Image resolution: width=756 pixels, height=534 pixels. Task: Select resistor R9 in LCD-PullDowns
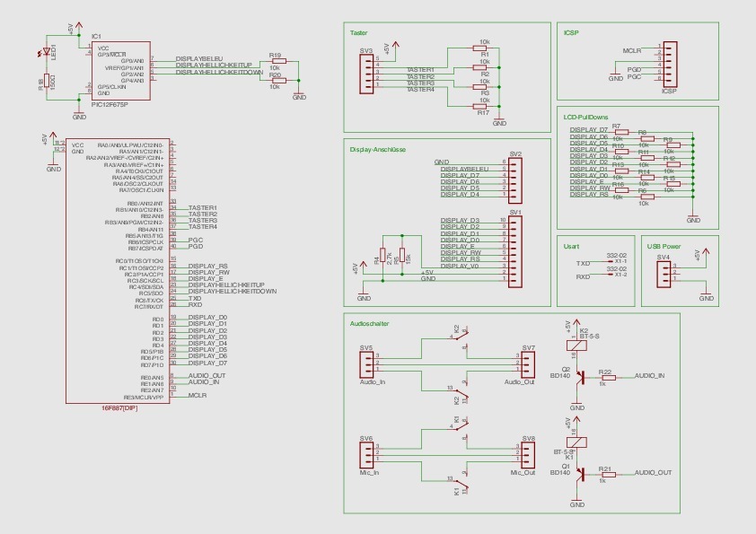[673, 144]
